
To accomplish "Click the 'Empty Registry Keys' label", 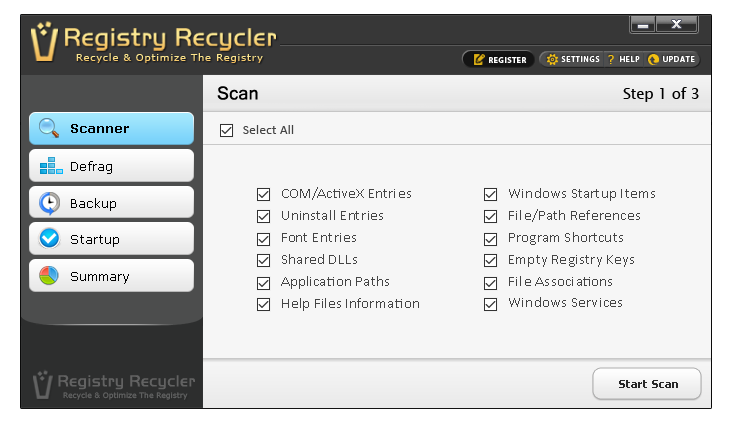I will [571, 260].
